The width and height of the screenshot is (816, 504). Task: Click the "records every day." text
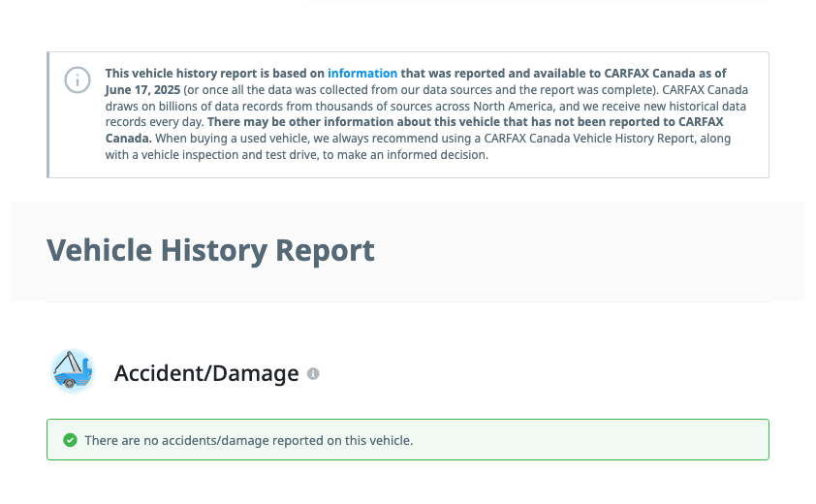[x=154, y=122]
